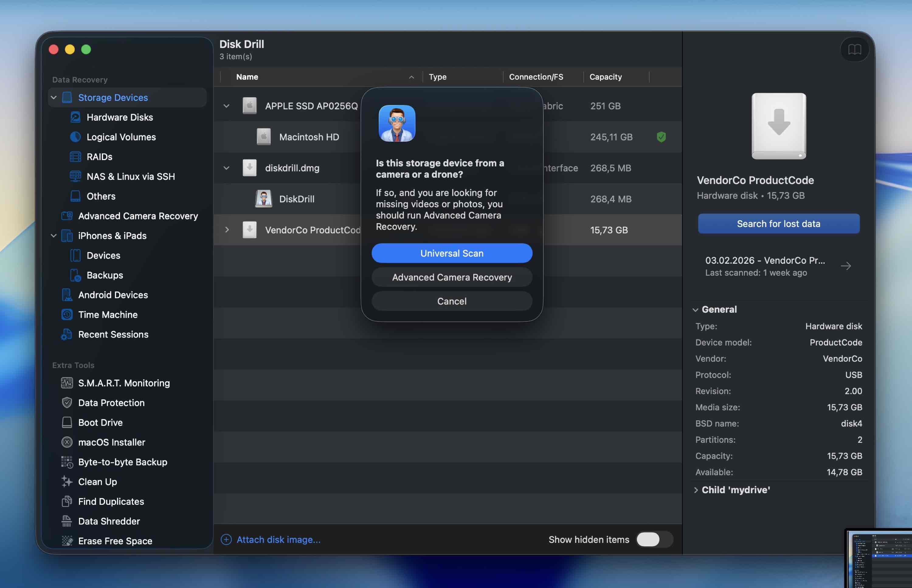Open Android Devices section
This screenshot has height=588, width=912.
point(113,295)
